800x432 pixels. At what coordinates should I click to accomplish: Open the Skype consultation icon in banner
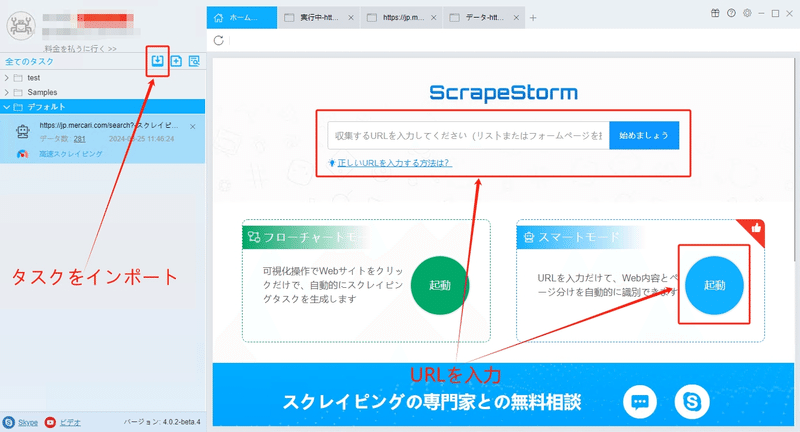click(692, 402)
